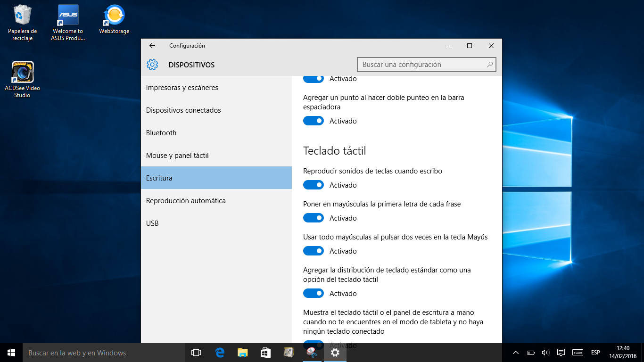Click the Dispositivos gear icon

[x=152, y=65]
